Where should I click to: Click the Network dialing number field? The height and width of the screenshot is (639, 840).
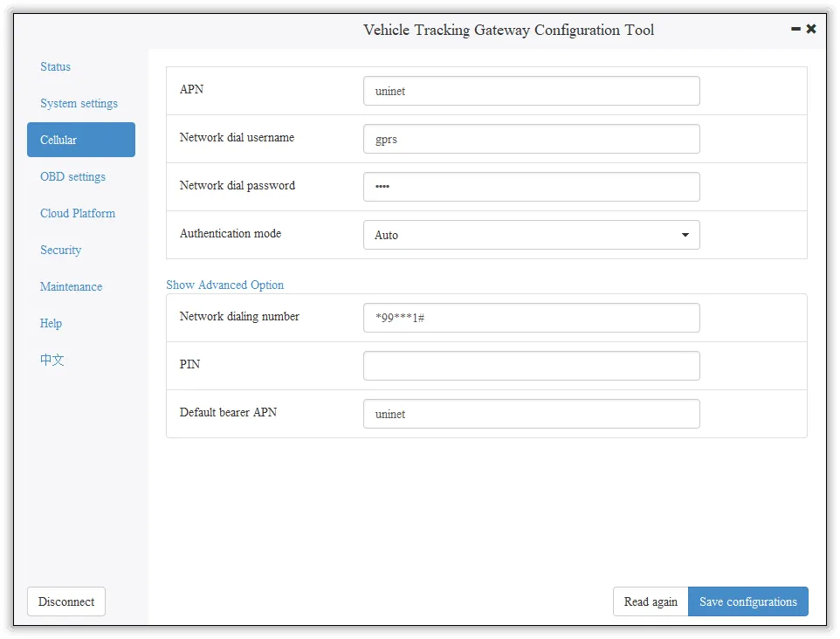coord(532,318)
